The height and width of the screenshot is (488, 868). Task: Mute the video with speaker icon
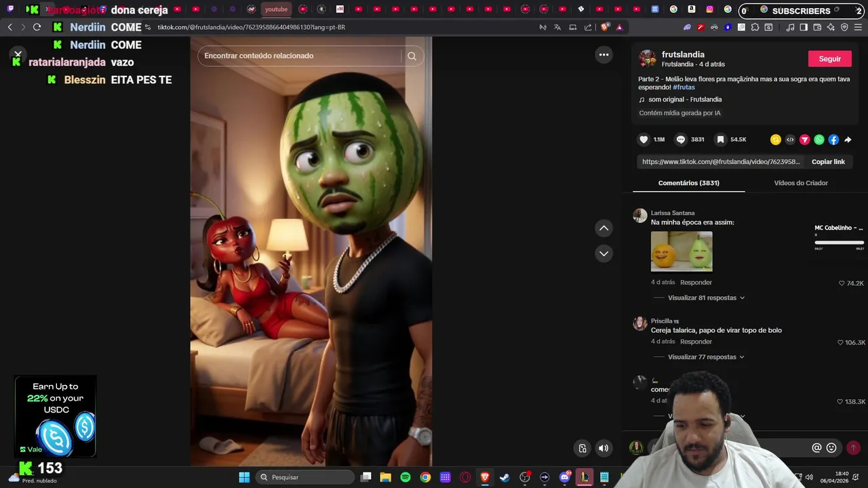point(604,448)
